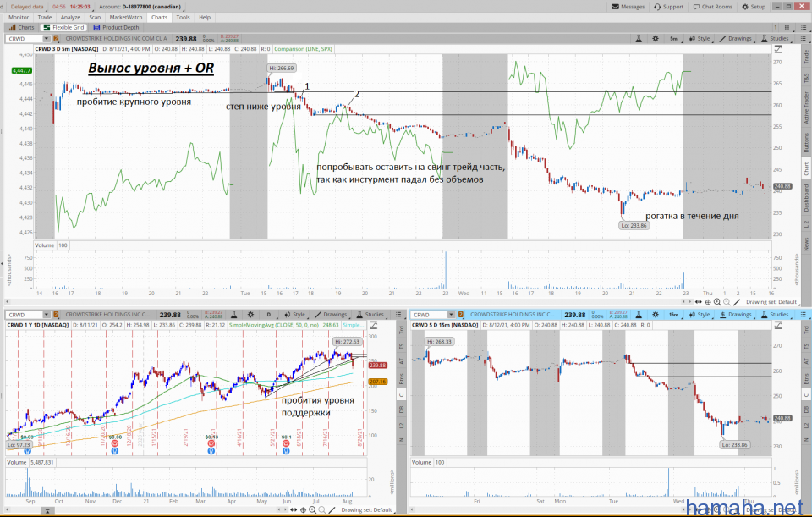Click the Support headset icon
Image resolution: width=812 pixels, height=517 pixels.
click(x=656, y=6)
